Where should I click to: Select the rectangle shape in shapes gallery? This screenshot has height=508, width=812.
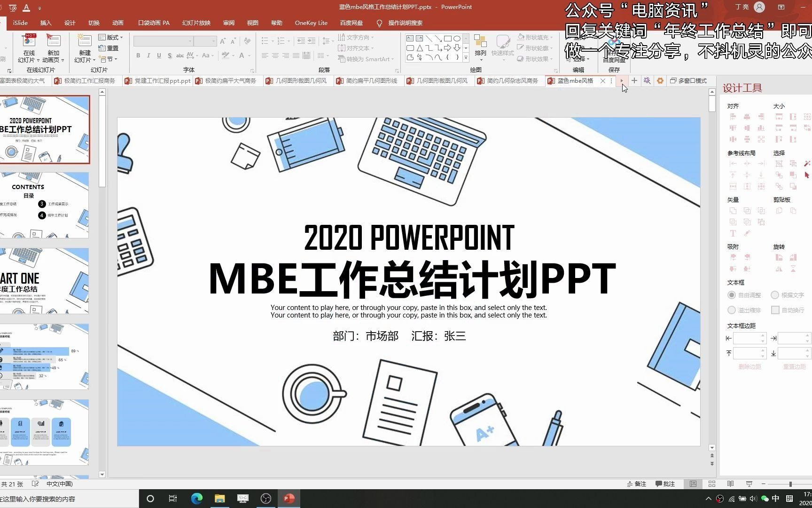448,39
